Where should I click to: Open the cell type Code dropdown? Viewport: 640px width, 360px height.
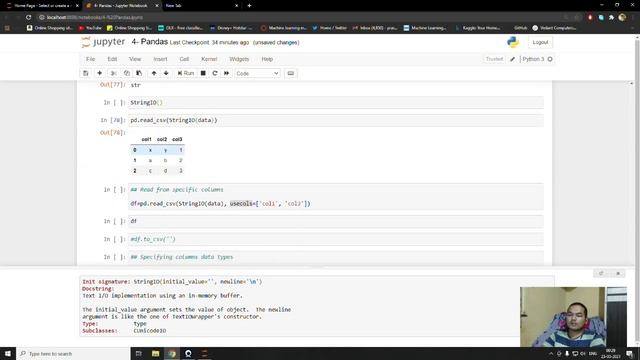click(x=257, y=73)
